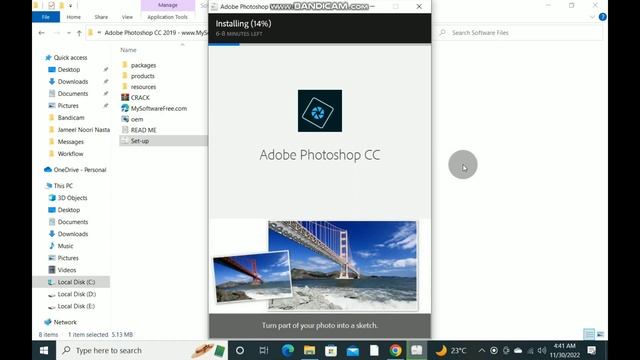Click the '1 item selected 5.13 MB' status text
The height and width of the screenshot is (360, 640).
click(x=100, y=335)
